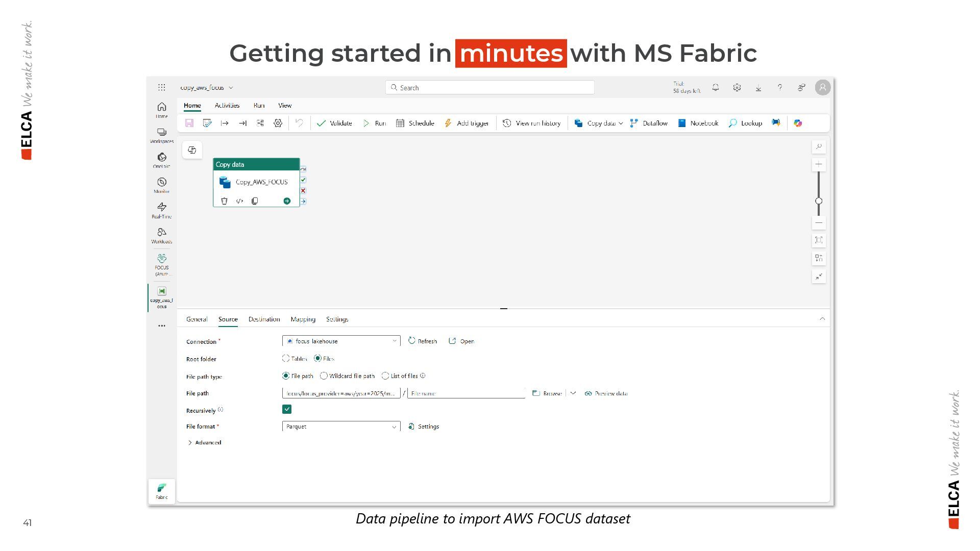This screenshot has height=551, width=980.
Task: Switch to the Destination tab
Action: 264,319
